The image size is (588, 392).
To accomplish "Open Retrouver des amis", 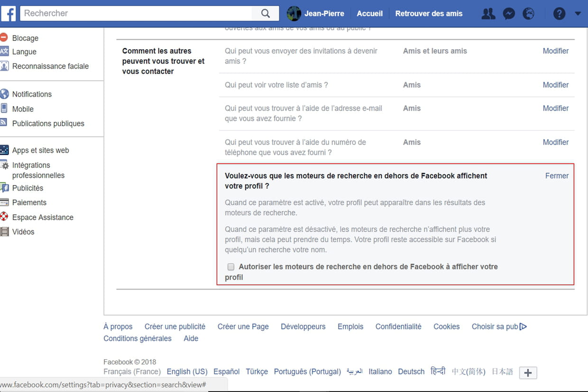I will tap(429, 14).
